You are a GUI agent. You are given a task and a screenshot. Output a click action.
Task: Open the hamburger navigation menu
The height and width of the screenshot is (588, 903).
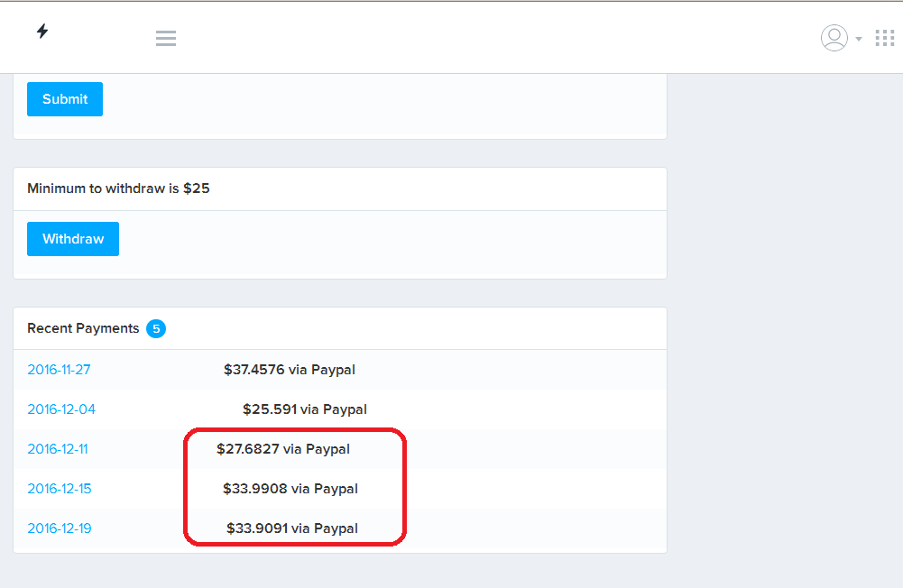[165, 38]
